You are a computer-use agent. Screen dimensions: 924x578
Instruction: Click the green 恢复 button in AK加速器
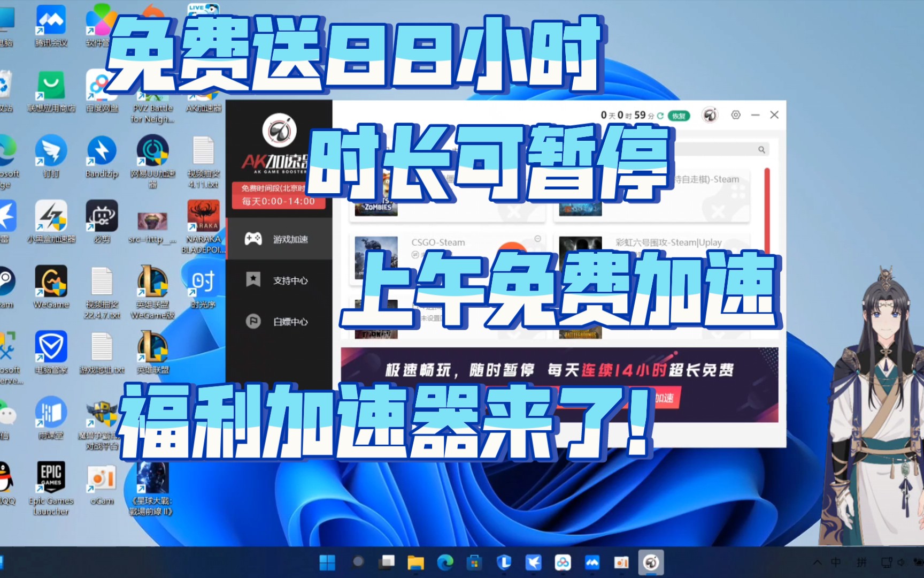pyautogui.click(x=679, y=116)
